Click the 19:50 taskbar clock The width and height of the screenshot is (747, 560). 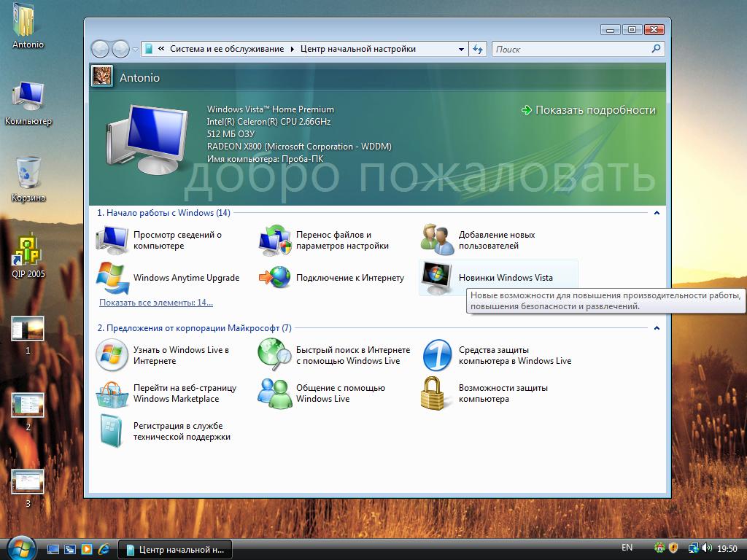tap(727, 548)
